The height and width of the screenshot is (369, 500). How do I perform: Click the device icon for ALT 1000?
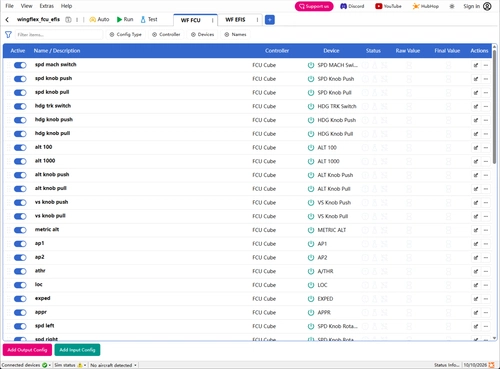[x=311, y=161]
